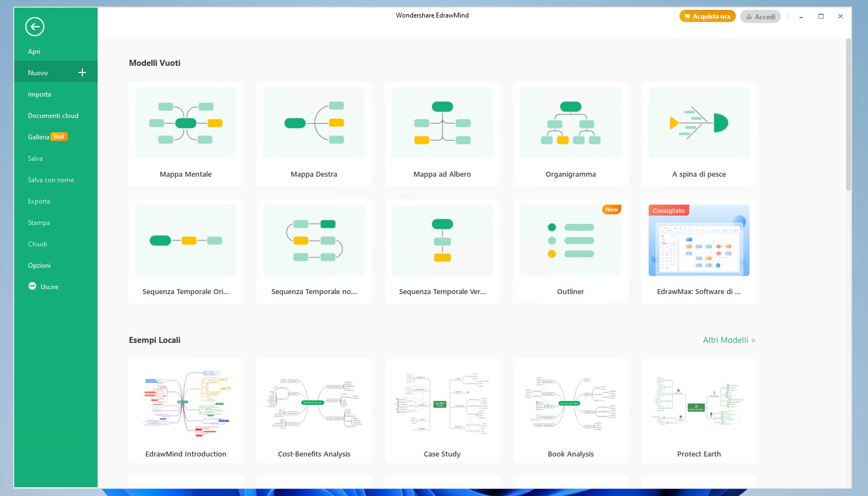Click the Uscire exit icon
This screenshot has height=496, width=868.
coord(32,286)
